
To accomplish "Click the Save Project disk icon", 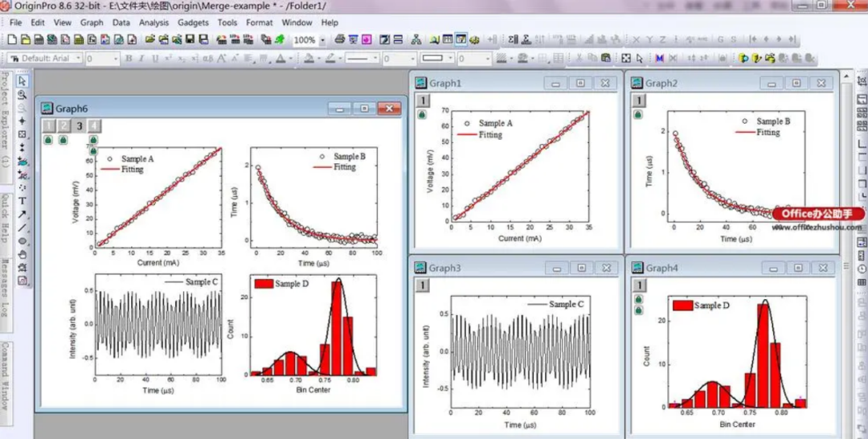I will click(x=190, y=39).
